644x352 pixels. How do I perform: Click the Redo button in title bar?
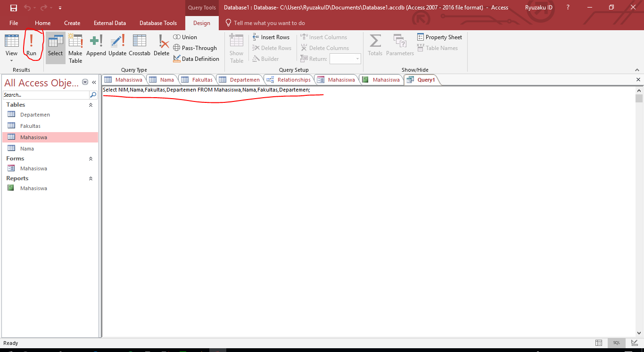[x=44, y=8]
